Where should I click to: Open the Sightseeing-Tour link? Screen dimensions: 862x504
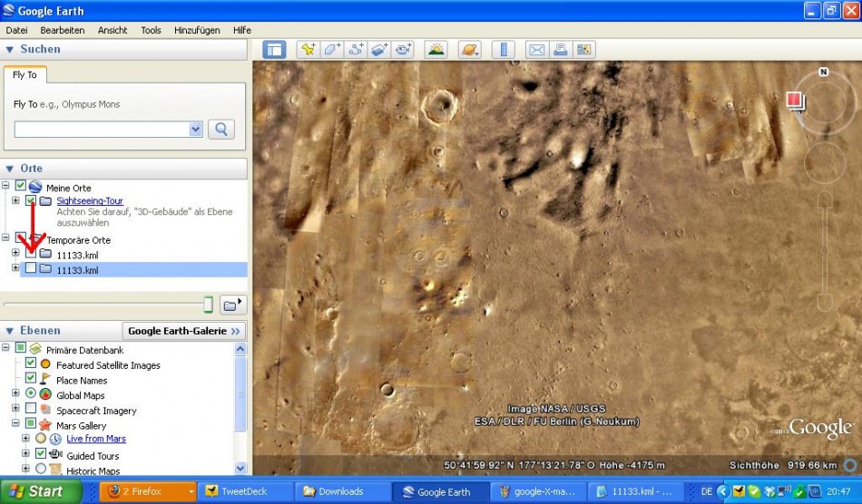[x=90, y=200]
